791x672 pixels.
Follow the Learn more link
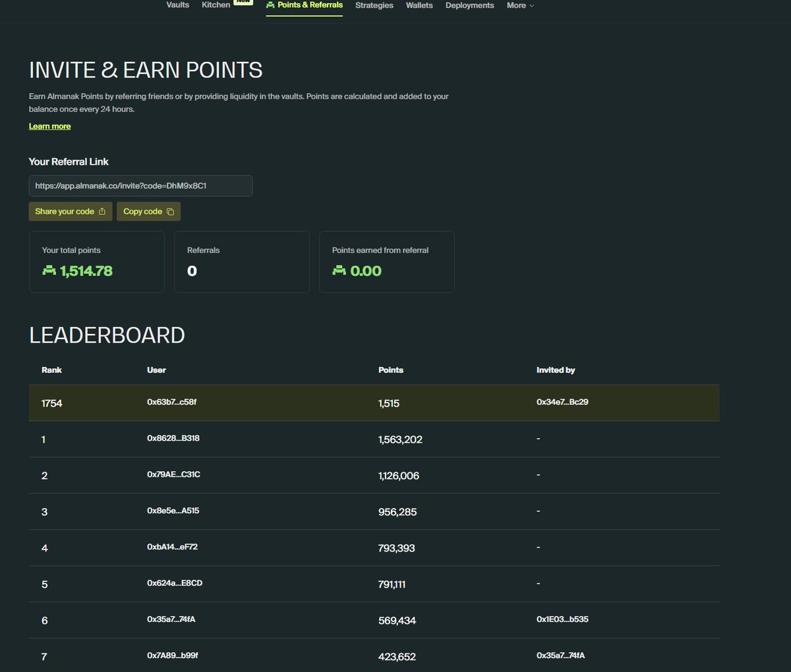(x=49, y=126)
